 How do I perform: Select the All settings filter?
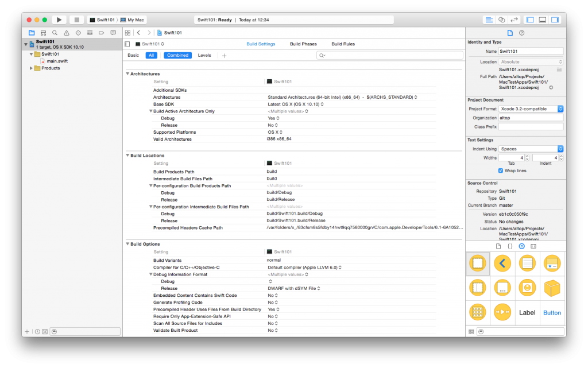click(151, 55)
